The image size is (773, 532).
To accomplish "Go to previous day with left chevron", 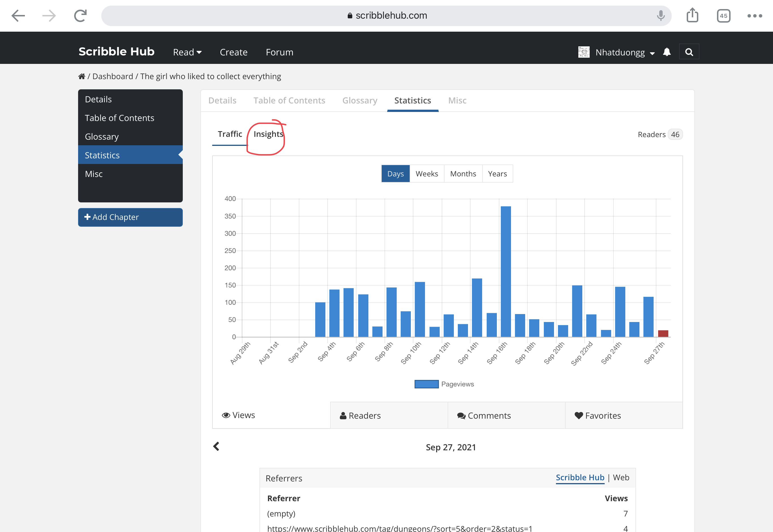I will (x=216, y=446).
